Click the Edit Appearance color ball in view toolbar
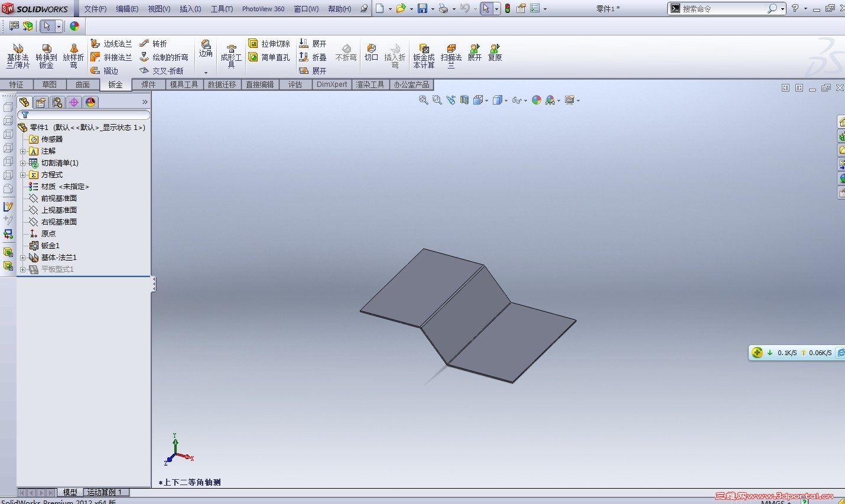The width and height of the screenshot is (845, 504). [537, 100]
